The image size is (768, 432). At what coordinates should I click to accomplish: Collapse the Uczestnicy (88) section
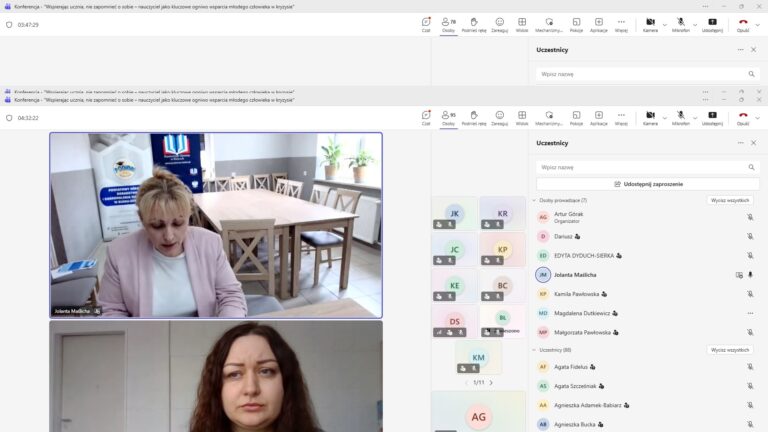coord(535,350)
